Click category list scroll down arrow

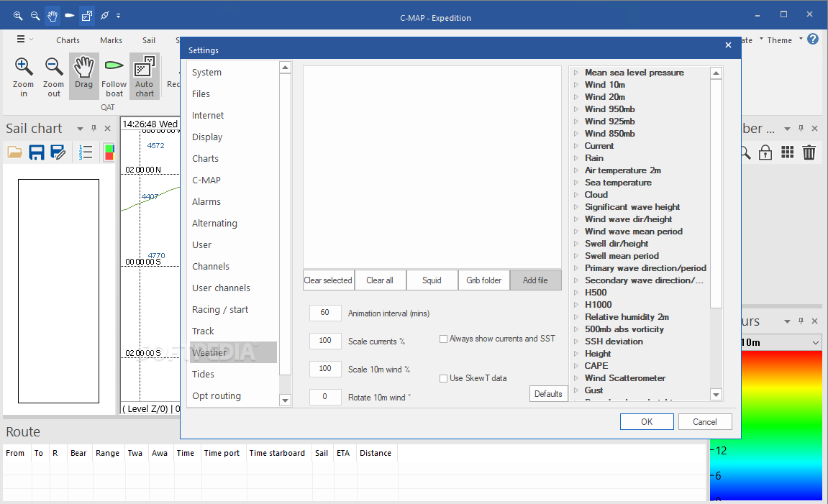285,400
